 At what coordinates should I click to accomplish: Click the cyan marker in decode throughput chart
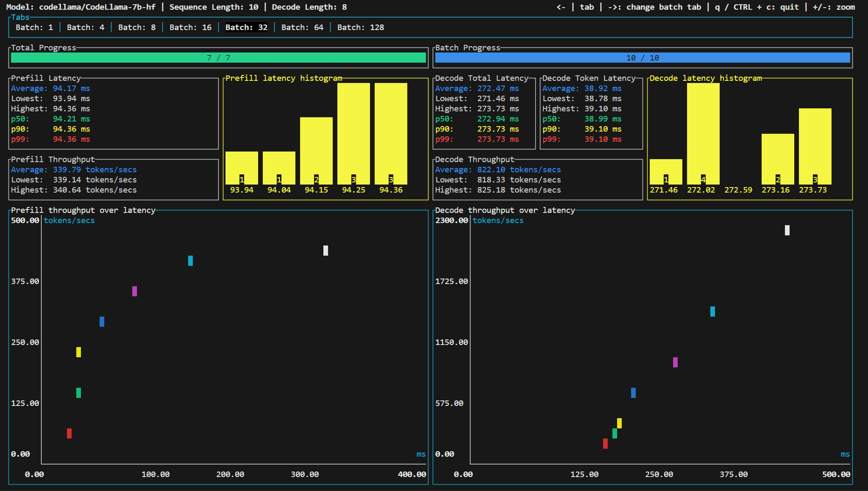(x=712, y=312)
